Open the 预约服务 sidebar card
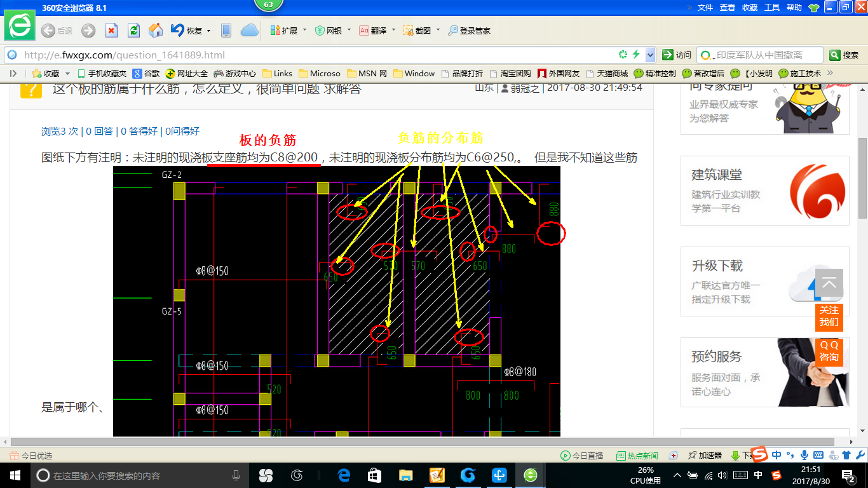Screen dimensions: 868x488 (765, 372)
